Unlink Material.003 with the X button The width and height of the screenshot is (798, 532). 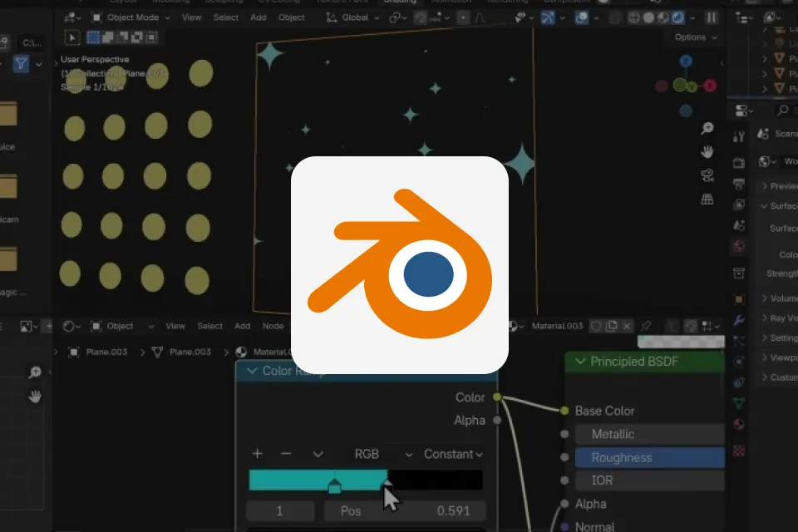pos(627,326)
